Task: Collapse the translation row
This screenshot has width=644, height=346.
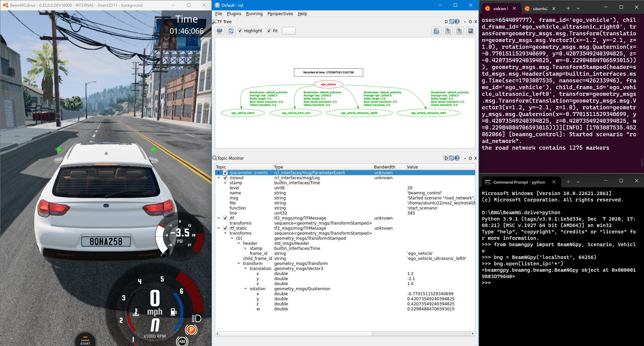Action: click(245, 269)
